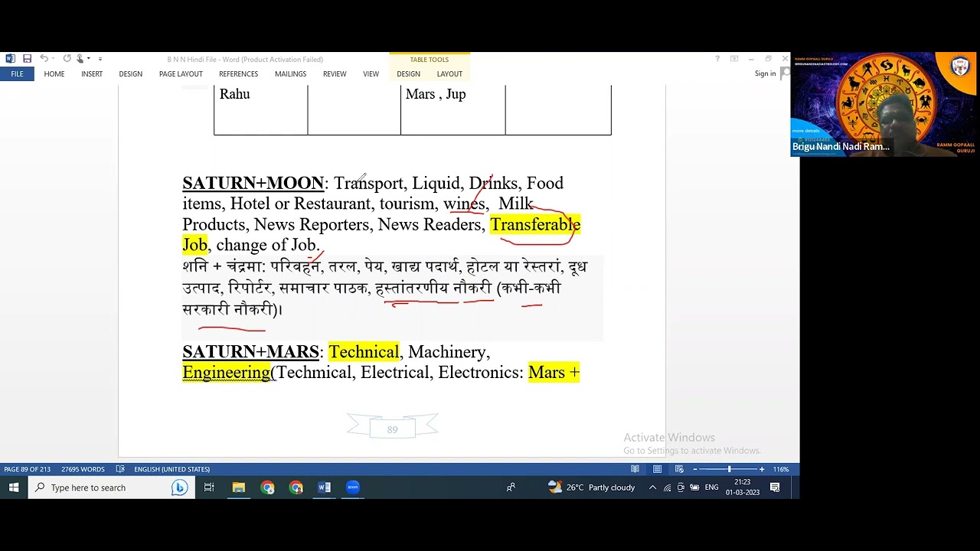Click the Save icon in Quick Access Toolbar
Viewport: 980px width, 551px height.
coord(27,59)
